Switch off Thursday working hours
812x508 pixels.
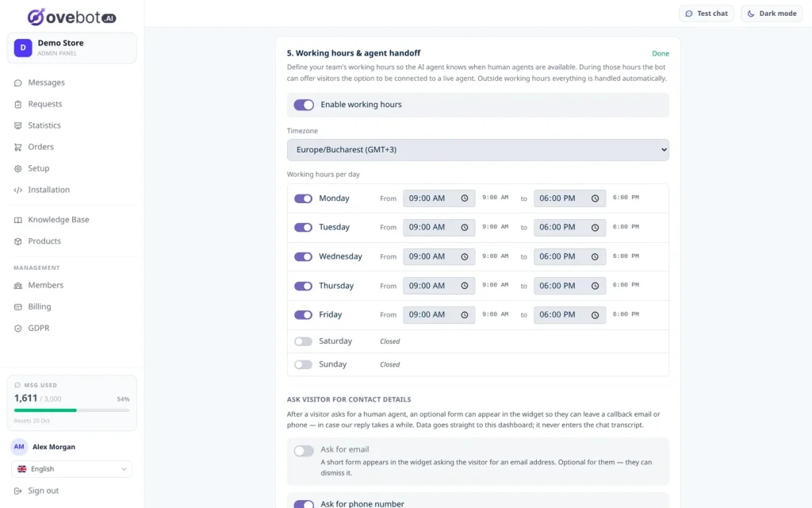tap(303, 286)
